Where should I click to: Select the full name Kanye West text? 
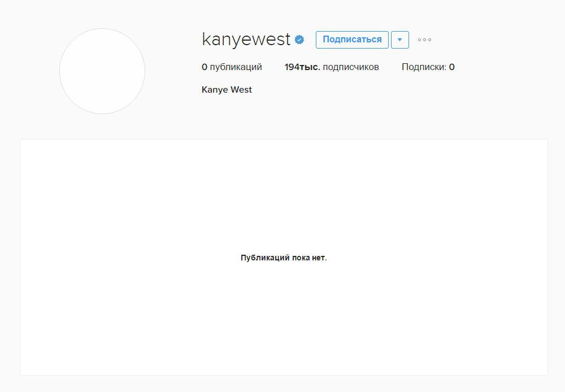click(227, 90)
